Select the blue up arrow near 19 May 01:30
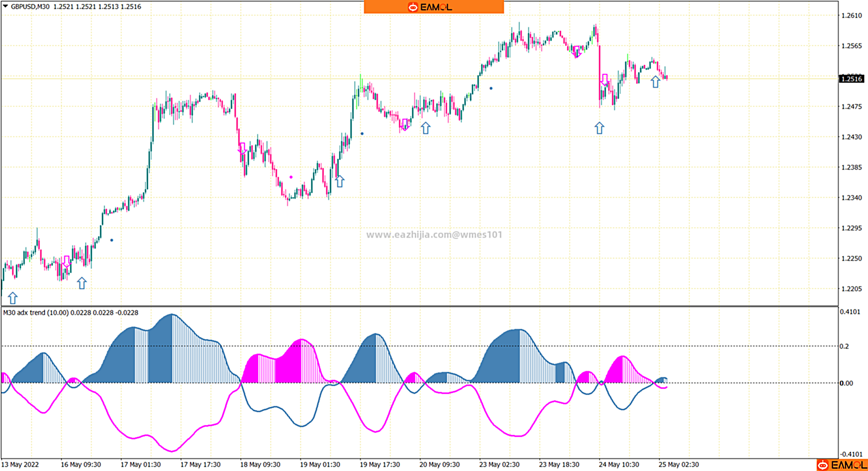868x471 pixels. [x=340, y=181]
